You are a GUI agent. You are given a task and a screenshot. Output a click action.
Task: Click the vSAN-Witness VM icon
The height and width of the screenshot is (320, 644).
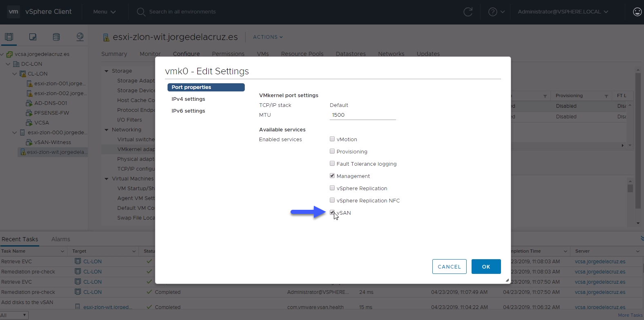click(29, 142)
